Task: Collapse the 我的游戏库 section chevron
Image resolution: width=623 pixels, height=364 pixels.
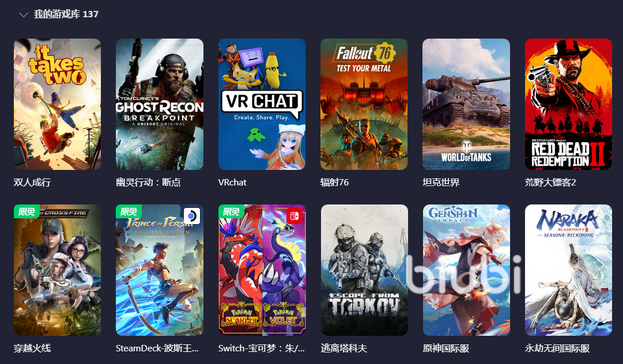Action: 24,15
